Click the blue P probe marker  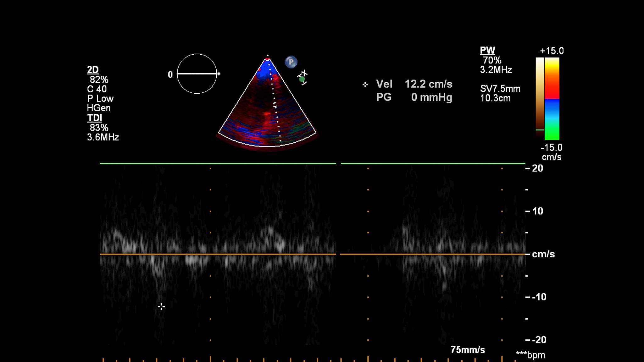coord(291,62)
